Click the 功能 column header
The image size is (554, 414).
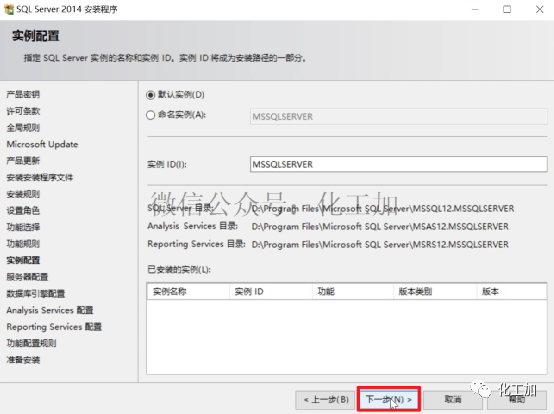click(x=353, y=291)
